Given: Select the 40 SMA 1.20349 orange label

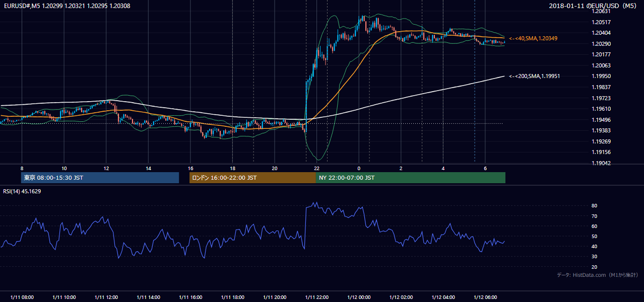Looking at the screenshot, I should pyautogui.click(x=533, y=38).
